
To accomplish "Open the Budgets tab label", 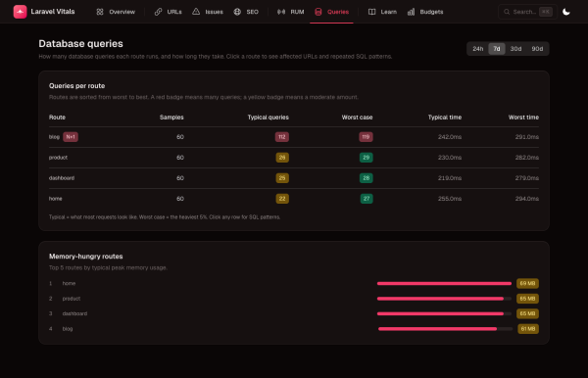I will 431,12.
